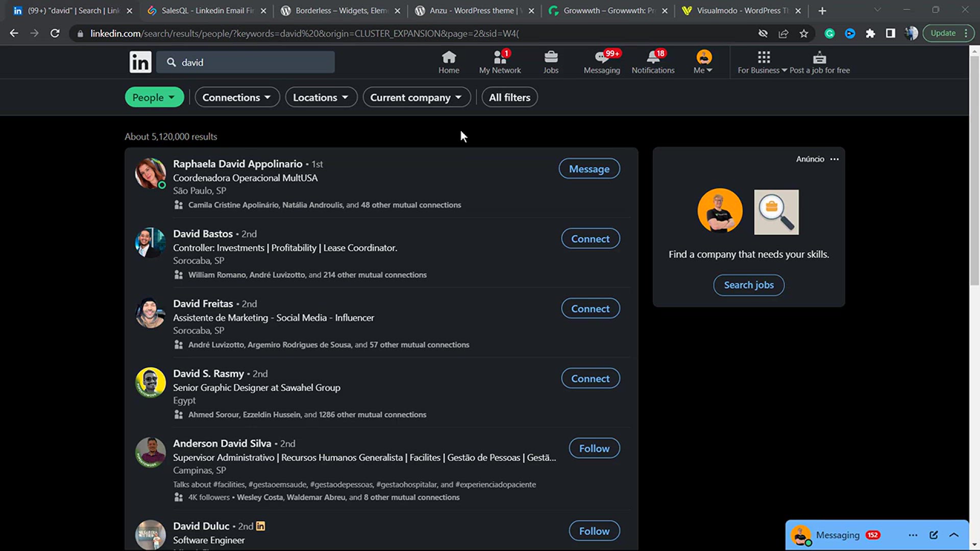Viewport: 980px width, 551px height.
Task: Open messaging overlay options dots
Action: 913,535
